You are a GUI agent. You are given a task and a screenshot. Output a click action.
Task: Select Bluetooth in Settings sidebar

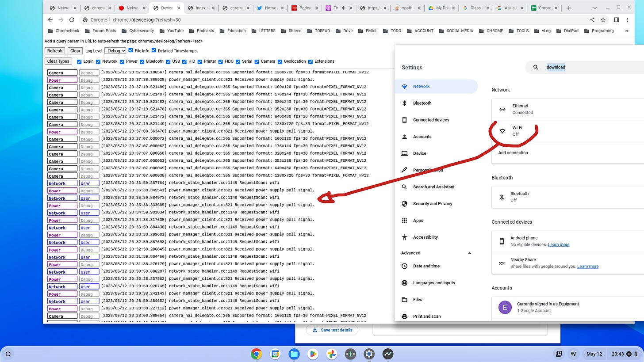436,103
